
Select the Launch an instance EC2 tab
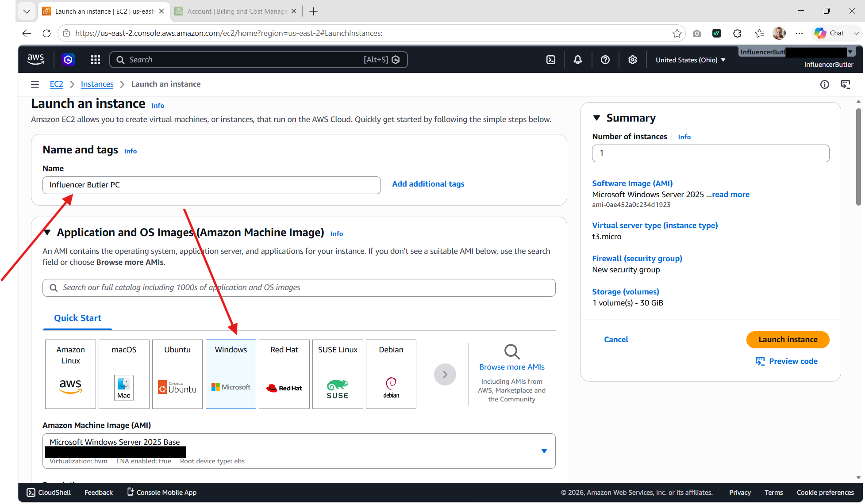pos(104,11)
